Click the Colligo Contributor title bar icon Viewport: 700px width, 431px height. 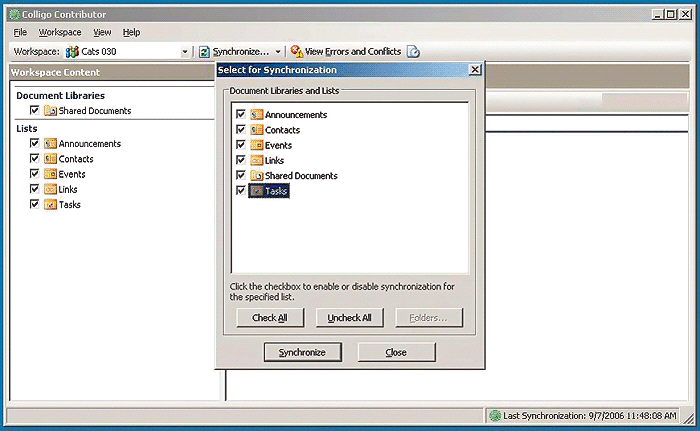(x=14, y=14)
